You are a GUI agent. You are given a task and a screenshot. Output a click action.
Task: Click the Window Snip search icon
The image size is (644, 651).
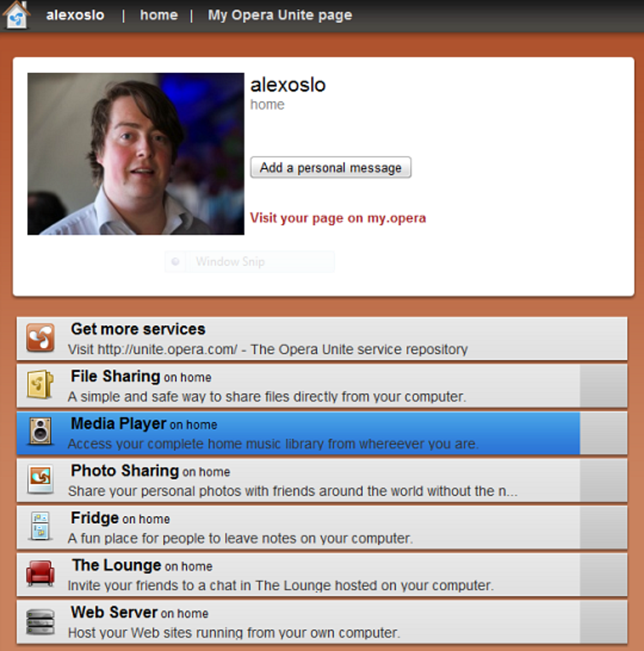pyautogui.click(x=175, y=261)
